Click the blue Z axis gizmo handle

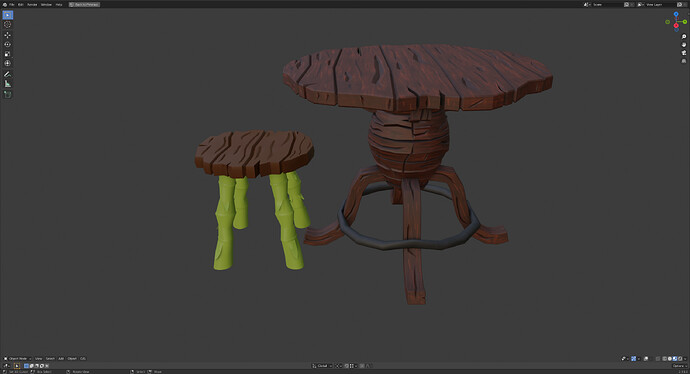(x=676, y=15)
